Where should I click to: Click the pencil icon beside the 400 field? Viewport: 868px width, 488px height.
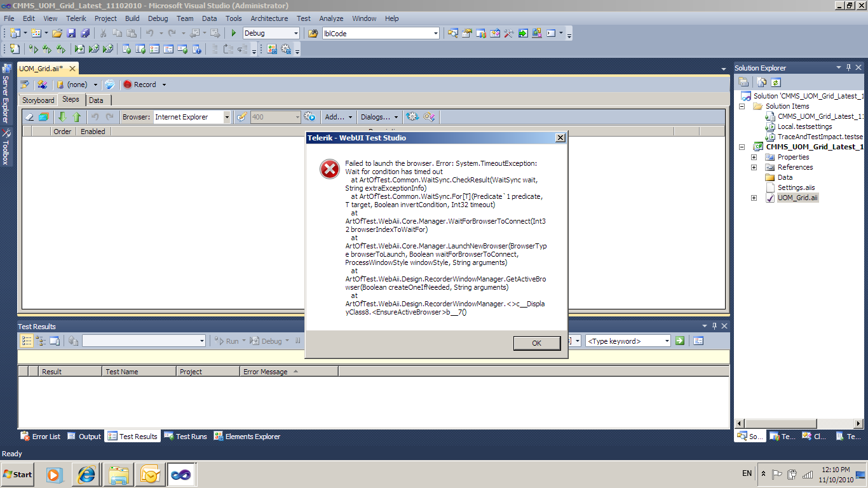point(241,117)
